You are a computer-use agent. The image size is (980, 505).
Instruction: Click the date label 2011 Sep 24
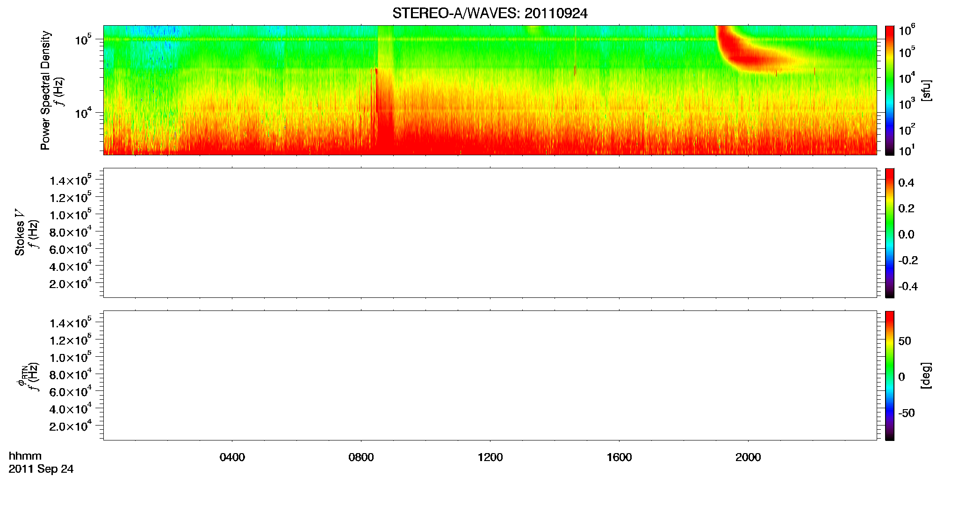(41, 469)
